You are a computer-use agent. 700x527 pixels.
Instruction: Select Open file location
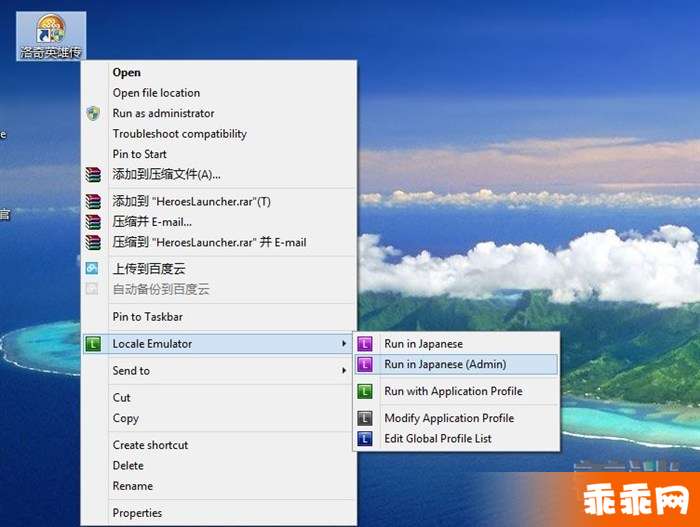tap(156, 93)
